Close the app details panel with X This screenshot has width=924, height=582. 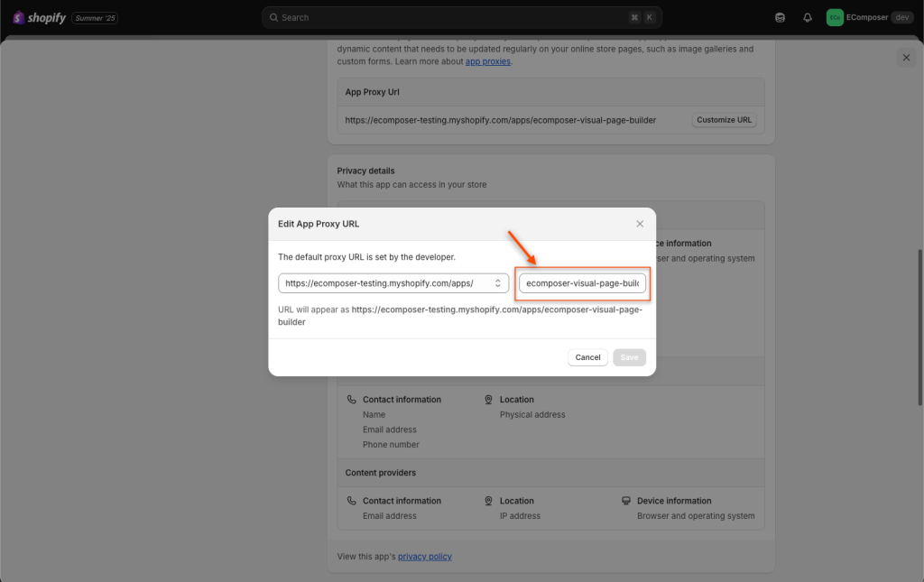[906, 57]
